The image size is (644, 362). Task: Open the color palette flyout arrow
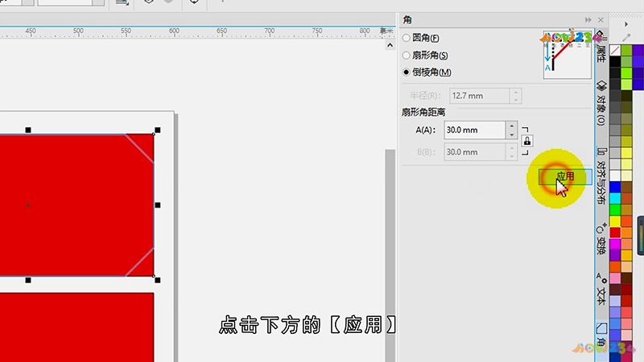pos(626,24)
